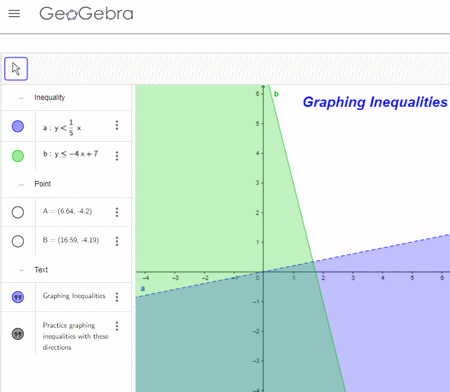This screenshot has height=392, width=450.
Task: Show point A using its visibility circle
Action: [x=18, y=212]
